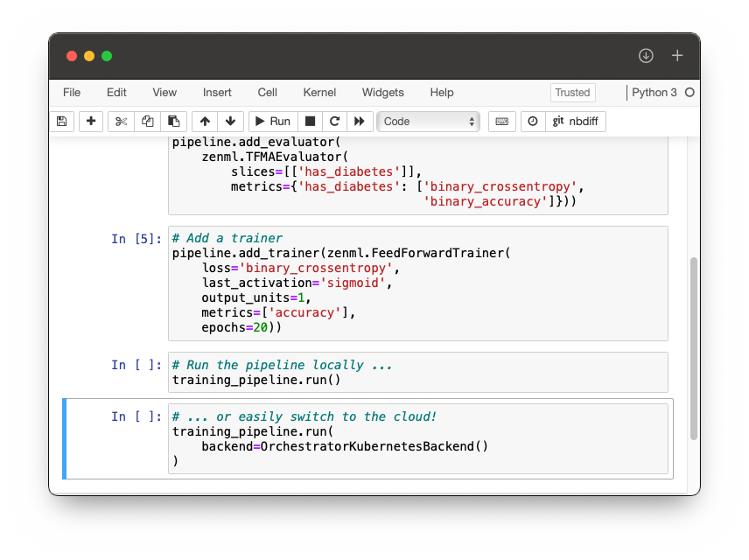Viewport: 749px width, 560px height.
Task: Click the macOS red close button
Action: pos(72,56)
